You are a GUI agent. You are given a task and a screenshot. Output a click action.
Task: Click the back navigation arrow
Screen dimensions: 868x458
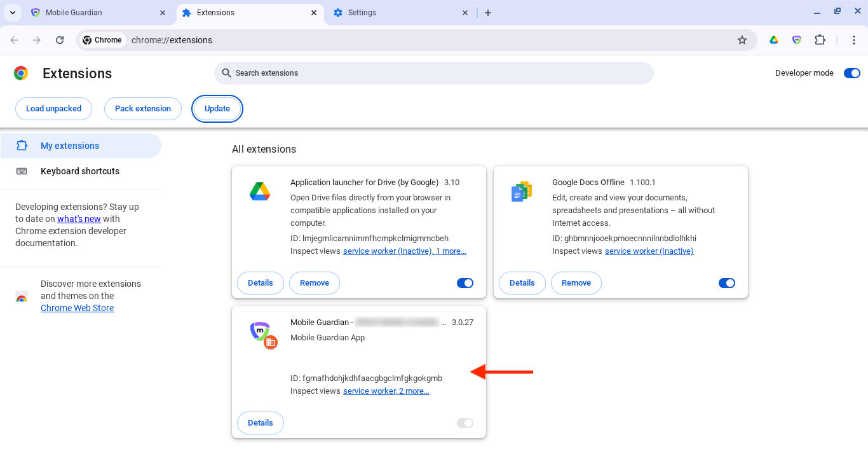[x=14, y=40]
